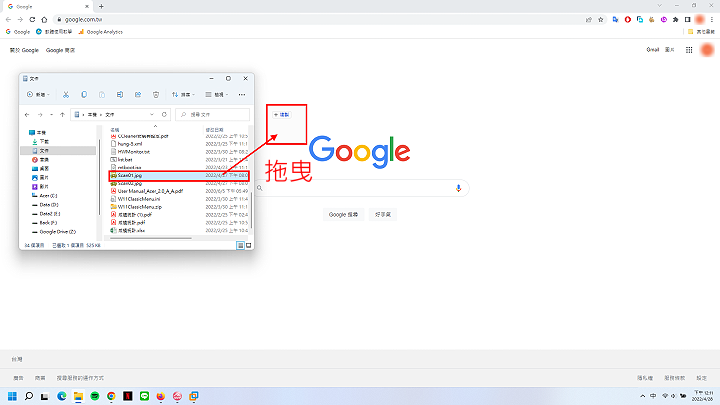Open the See more ellipsis in File Explorer
Screen dimensions: 720x405
(x=242, y=95)
